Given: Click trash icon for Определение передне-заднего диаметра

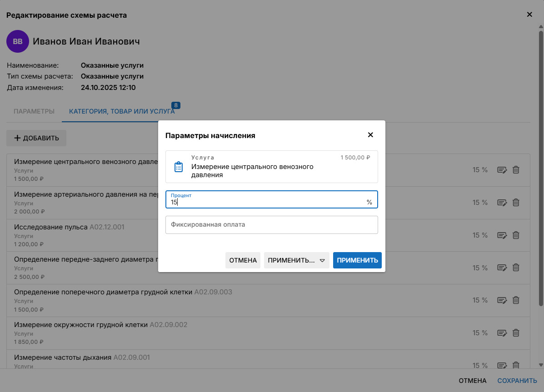Looking at the screenshot, I should point(516,268).
